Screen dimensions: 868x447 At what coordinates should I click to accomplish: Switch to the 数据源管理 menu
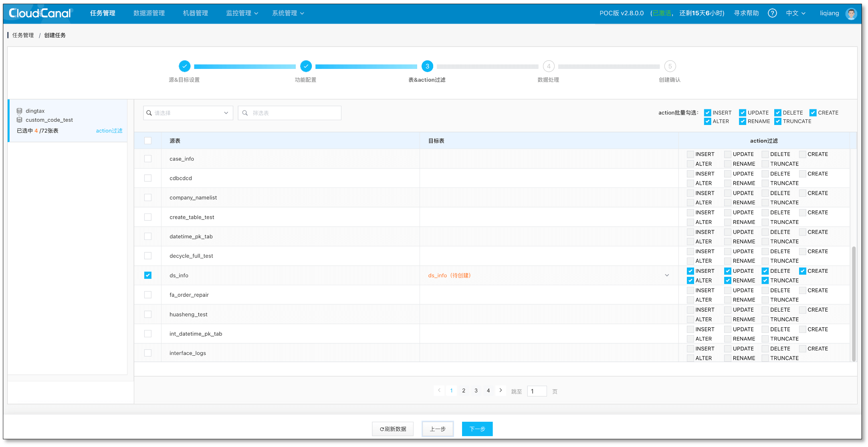[x=149, y=13]
